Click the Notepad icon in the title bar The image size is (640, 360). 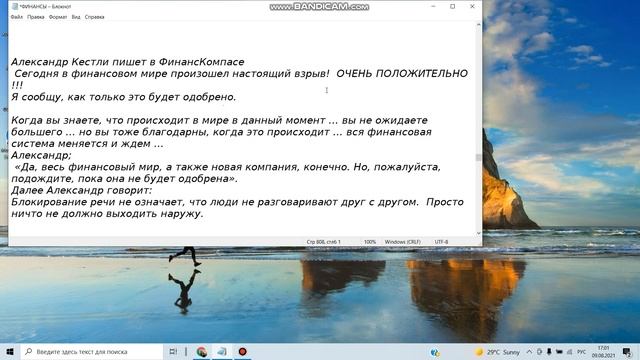pyautogui.click(x=15, y=7)
